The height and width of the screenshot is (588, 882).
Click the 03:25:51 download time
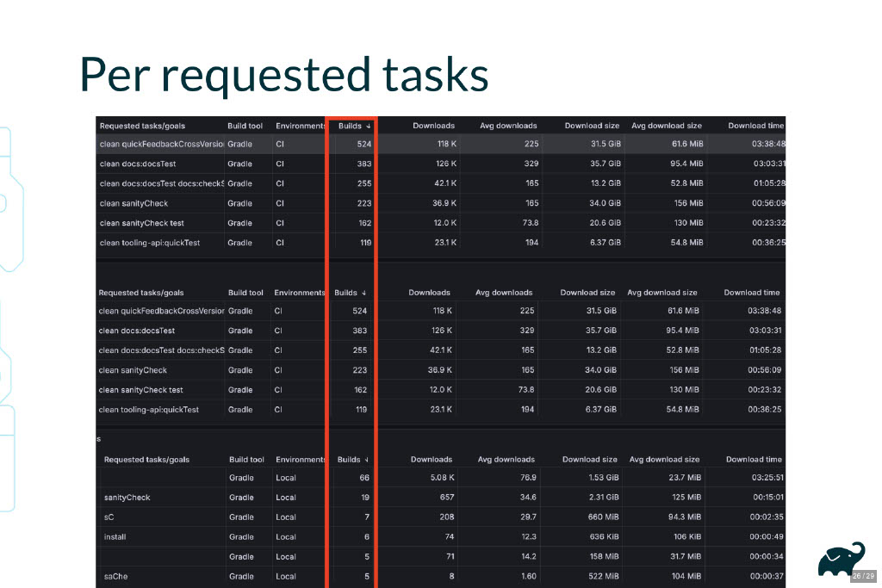pos(767,478)
